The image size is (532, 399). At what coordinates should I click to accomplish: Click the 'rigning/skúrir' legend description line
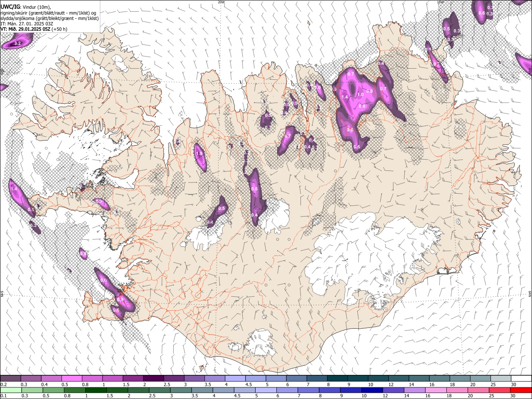[49, 13]
